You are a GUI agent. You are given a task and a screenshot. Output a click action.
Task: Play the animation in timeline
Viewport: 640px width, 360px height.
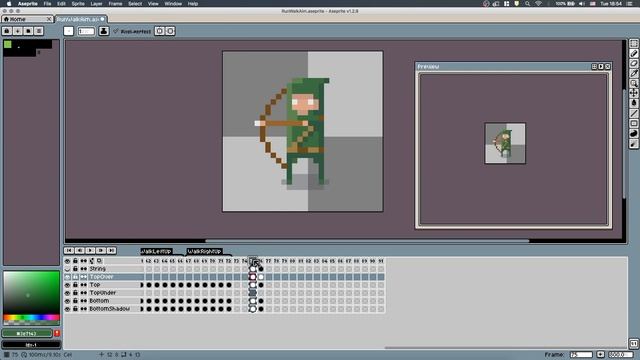(90, 250)
